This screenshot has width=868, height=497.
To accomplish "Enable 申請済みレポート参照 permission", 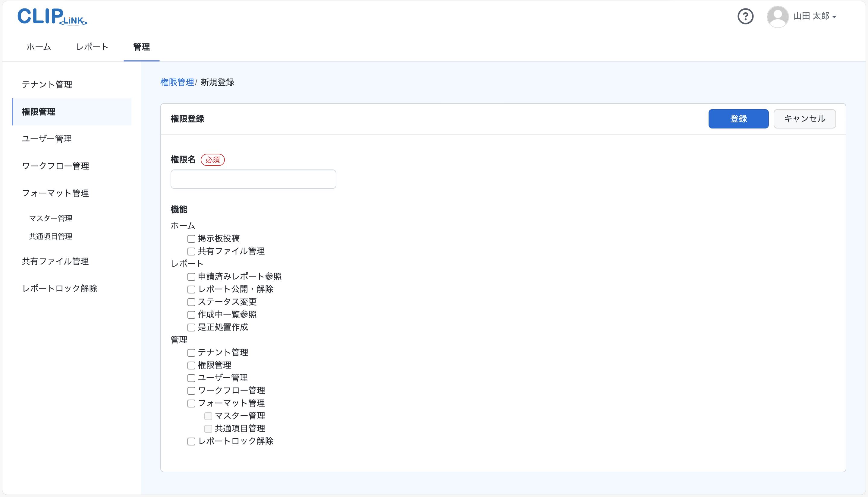I will 191,277.
